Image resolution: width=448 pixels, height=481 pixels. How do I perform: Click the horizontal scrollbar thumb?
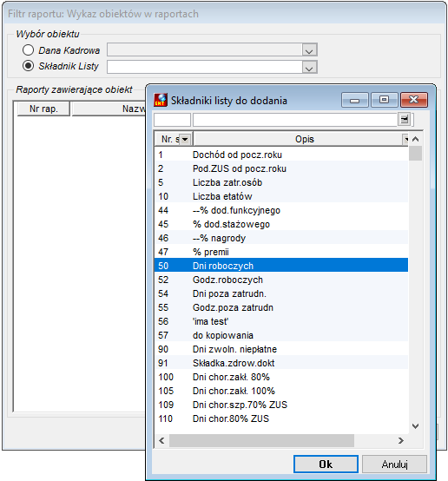tap(261, 440)
